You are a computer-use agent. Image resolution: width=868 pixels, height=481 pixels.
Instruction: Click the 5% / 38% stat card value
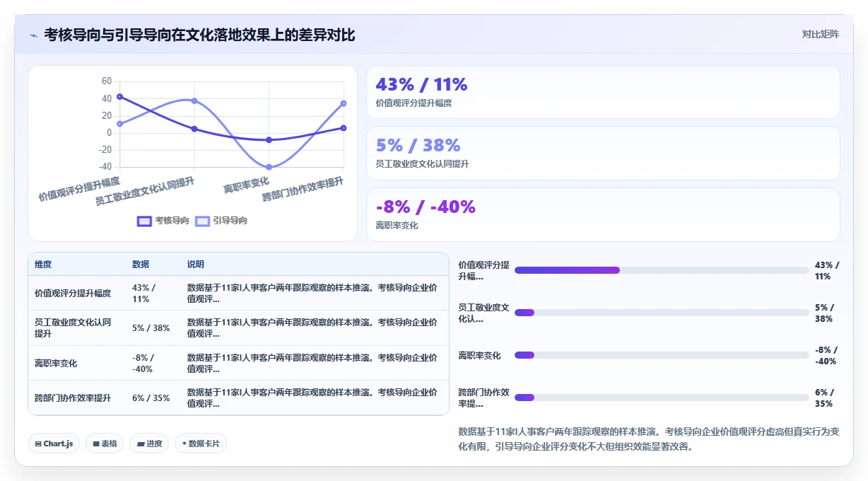(418, 145)
